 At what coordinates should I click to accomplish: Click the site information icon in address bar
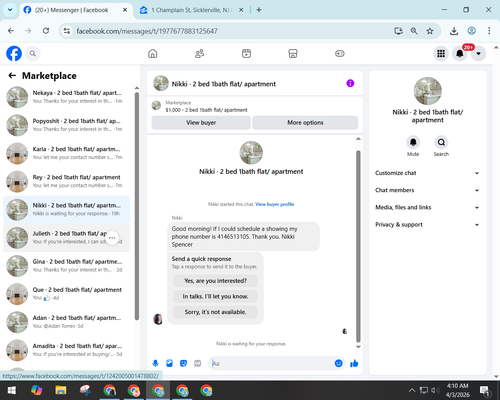point(67,31)
